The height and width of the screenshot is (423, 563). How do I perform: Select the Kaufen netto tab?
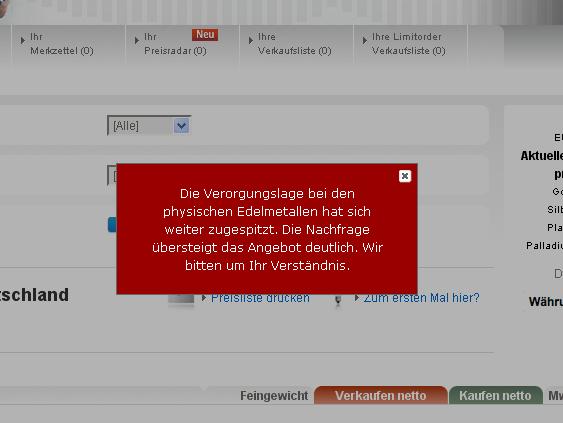pos(495,395)
